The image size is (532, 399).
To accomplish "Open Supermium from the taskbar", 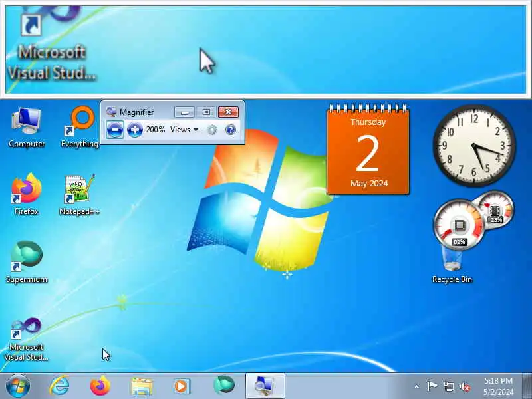I will click(224, 386).
